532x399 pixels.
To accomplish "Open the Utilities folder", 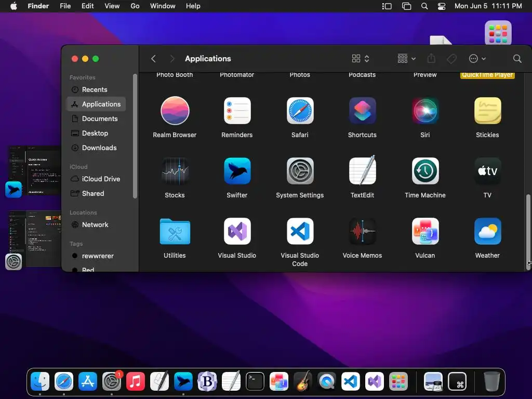I will (175, 231).
